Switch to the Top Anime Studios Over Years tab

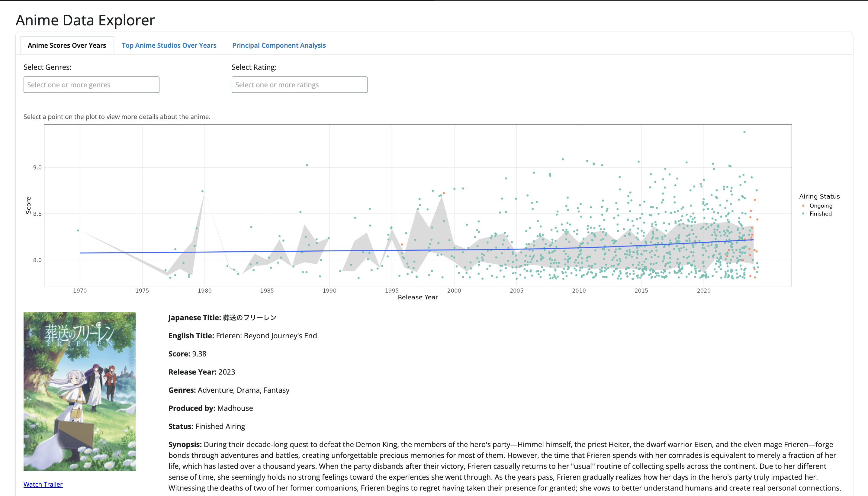point(169,45)
